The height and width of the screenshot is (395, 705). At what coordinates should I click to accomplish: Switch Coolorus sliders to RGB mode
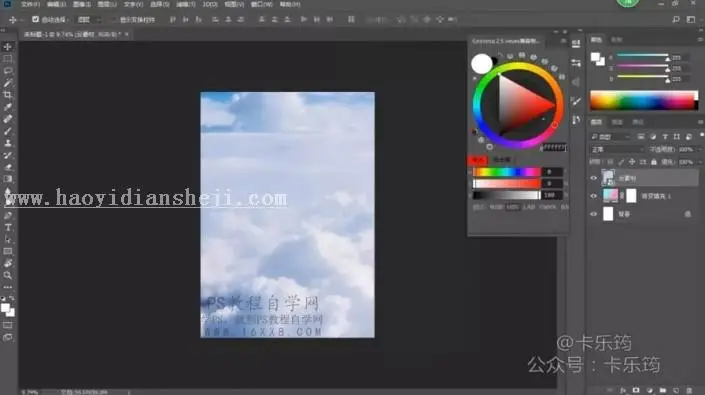(496, 207)
